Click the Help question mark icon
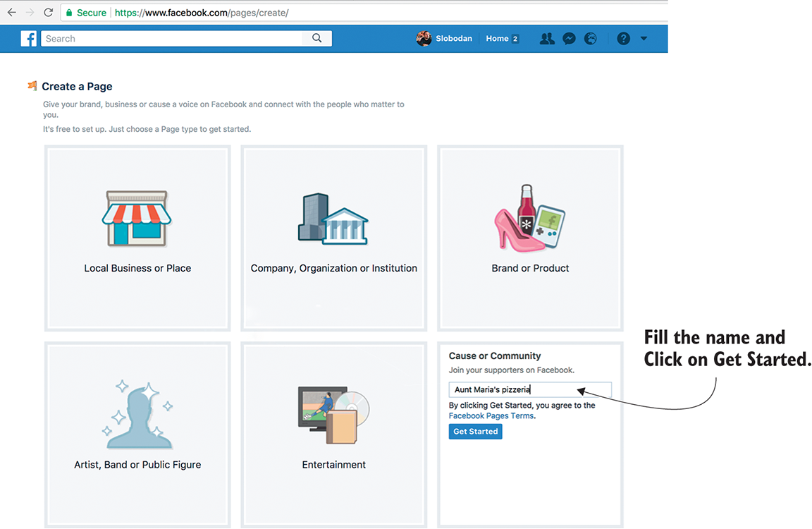 (x=623, y=39)
